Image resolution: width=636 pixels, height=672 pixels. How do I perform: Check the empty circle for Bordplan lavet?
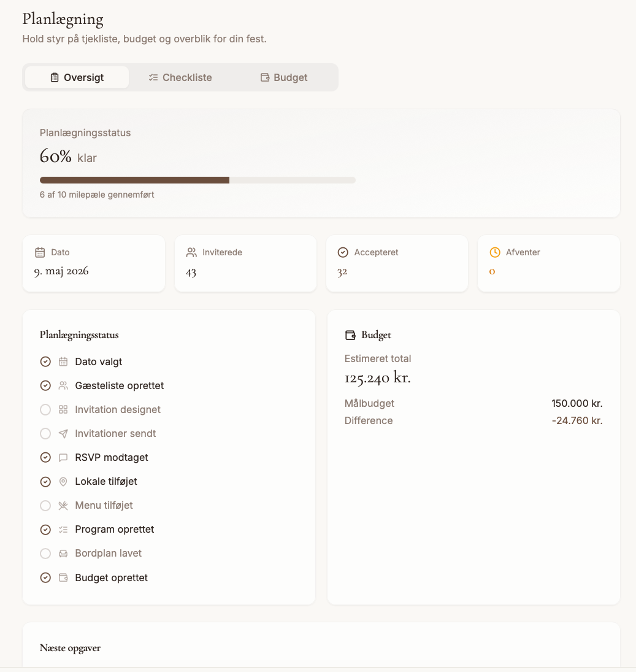tap(45, 554)
